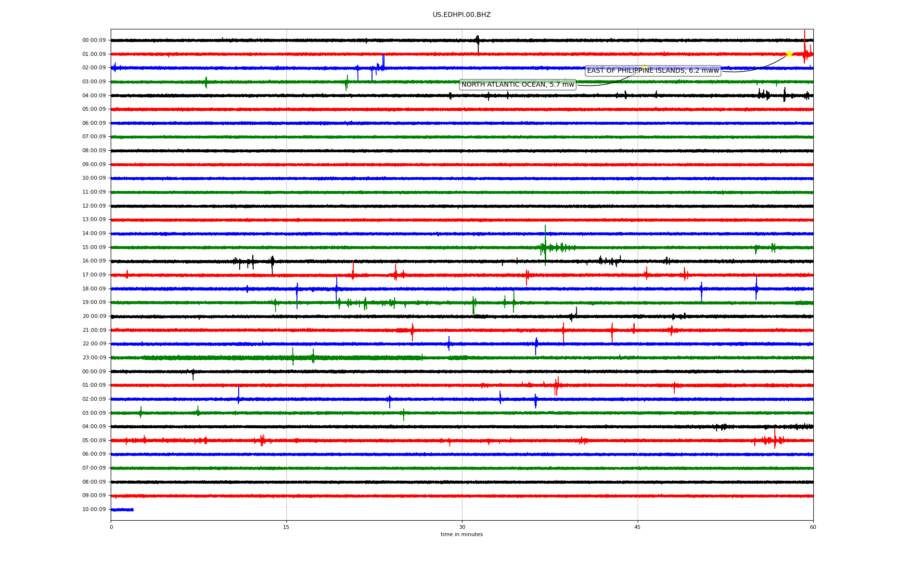Click the topmost 00:00:09 time label

(94, 40)
